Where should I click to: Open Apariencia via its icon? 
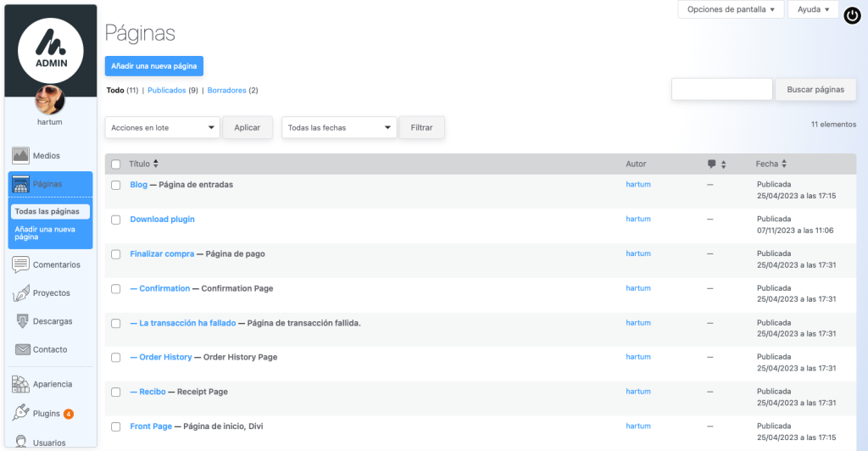(x=21, y=384)
